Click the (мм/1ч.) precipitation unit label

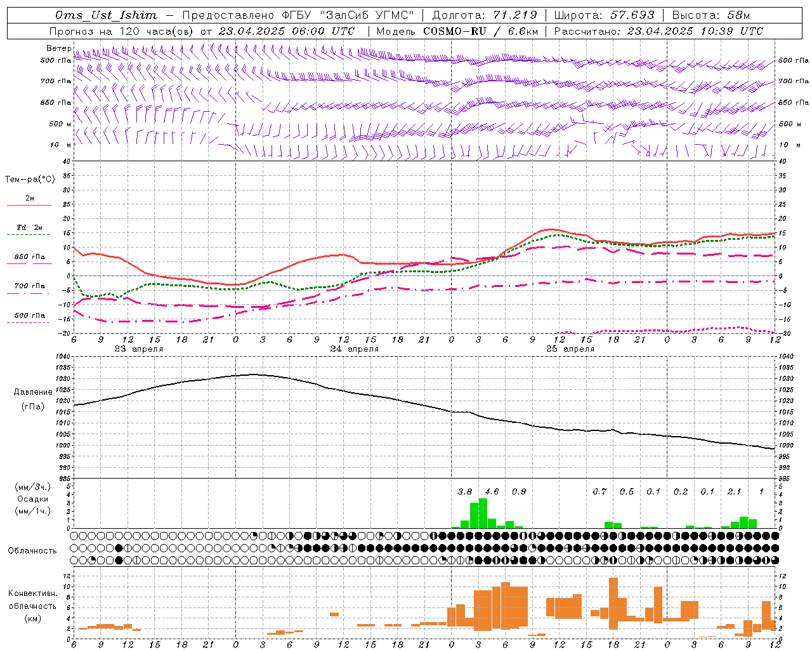[x=33, y=511]
